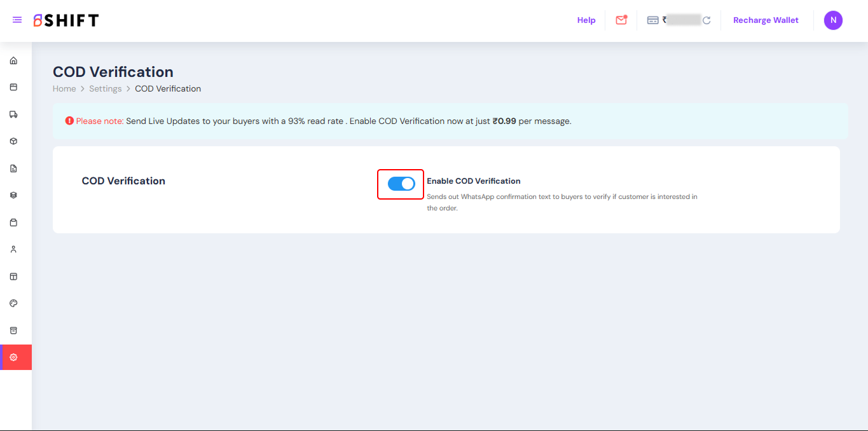The height and width of the screenshot is (431, 868).
Task: Open the Help link
Action: coord(586,20)
